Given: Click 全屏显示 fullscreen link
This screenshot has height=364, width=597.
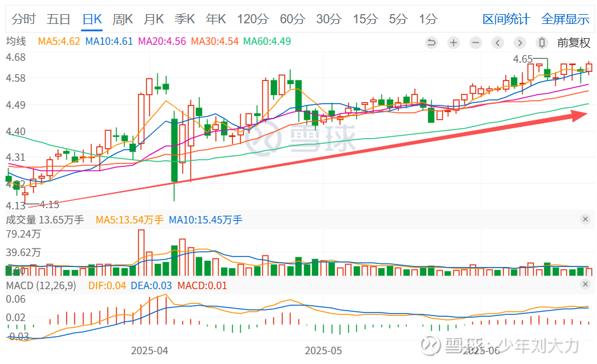Looking at the screenshot, I should [565, 19].
